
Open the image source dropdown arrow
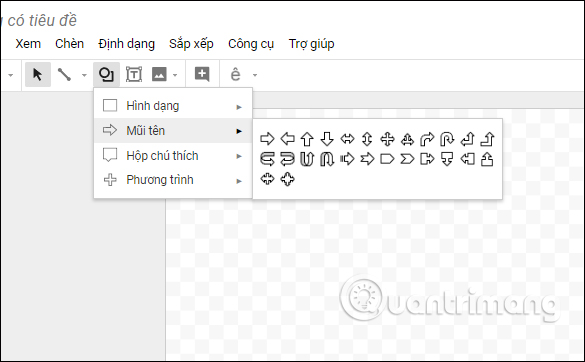pos(175,75)
